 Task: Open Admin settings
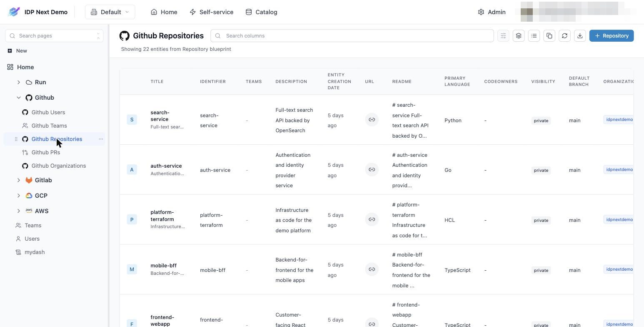pos(492,12)
